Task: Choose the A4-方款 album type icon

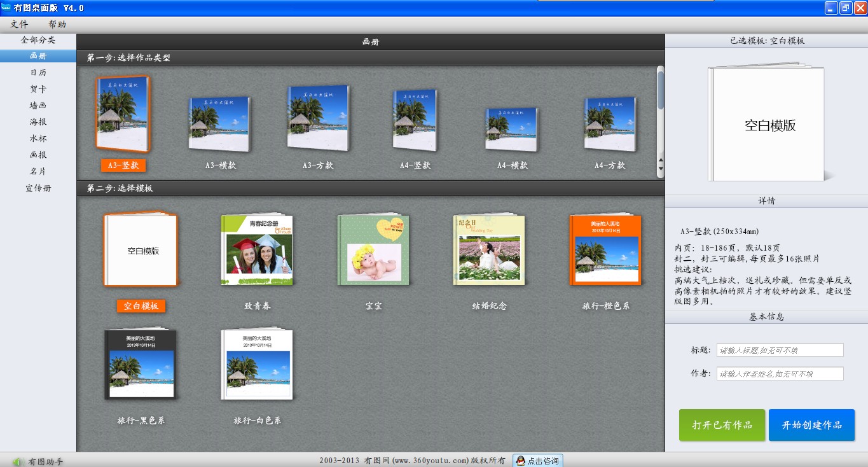Action: tap(610, 124)
